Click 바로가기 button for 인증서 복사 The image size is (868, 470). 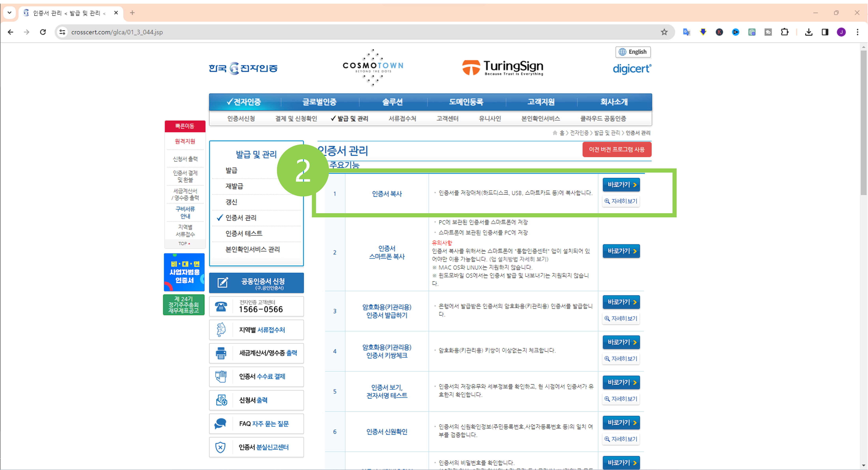pos(621,185)
